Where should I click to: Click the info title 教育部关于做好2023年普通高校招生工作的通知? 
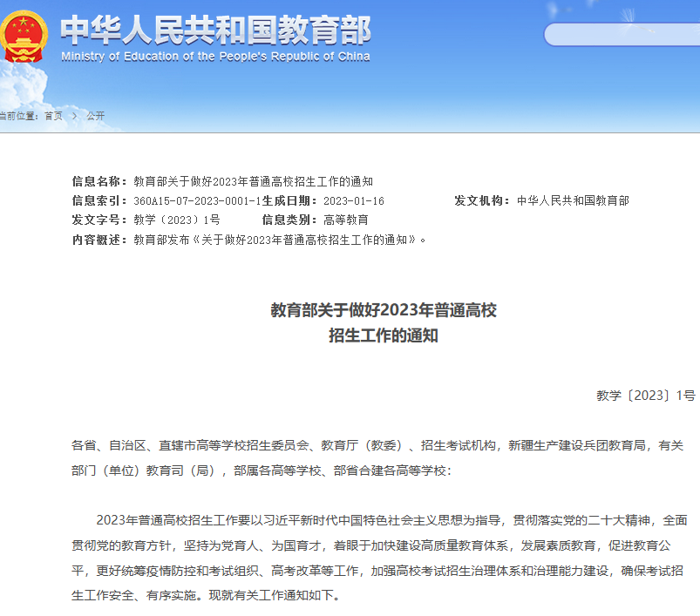point(253,181)
